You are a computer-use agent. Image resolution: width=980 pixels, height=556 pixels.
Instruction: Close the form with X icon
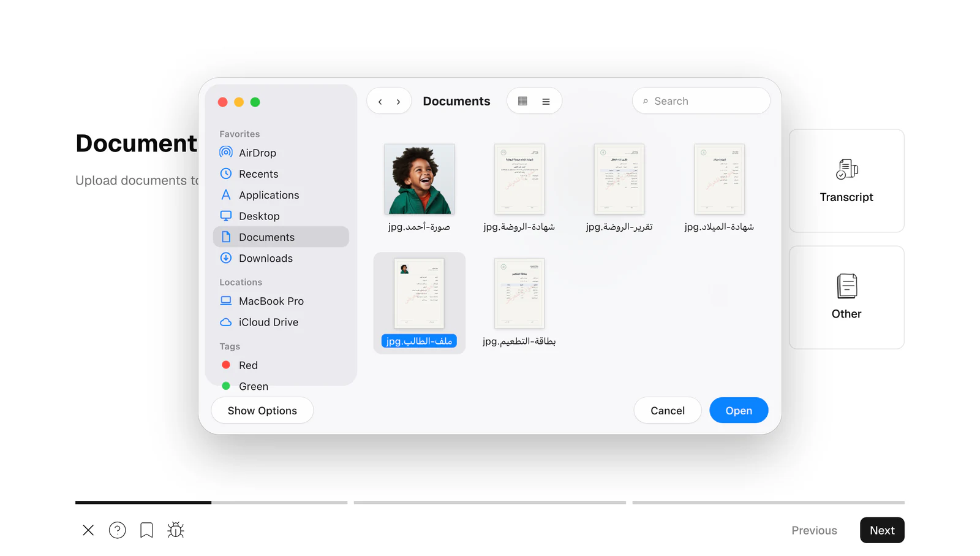(88, 530)
